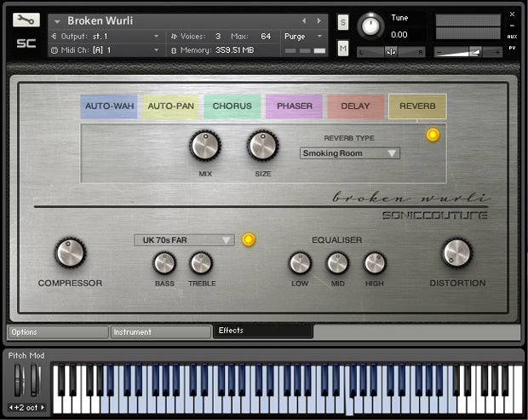Expand the instrument name dropdown arrow
528x420 pixels.
click(57, 21)
